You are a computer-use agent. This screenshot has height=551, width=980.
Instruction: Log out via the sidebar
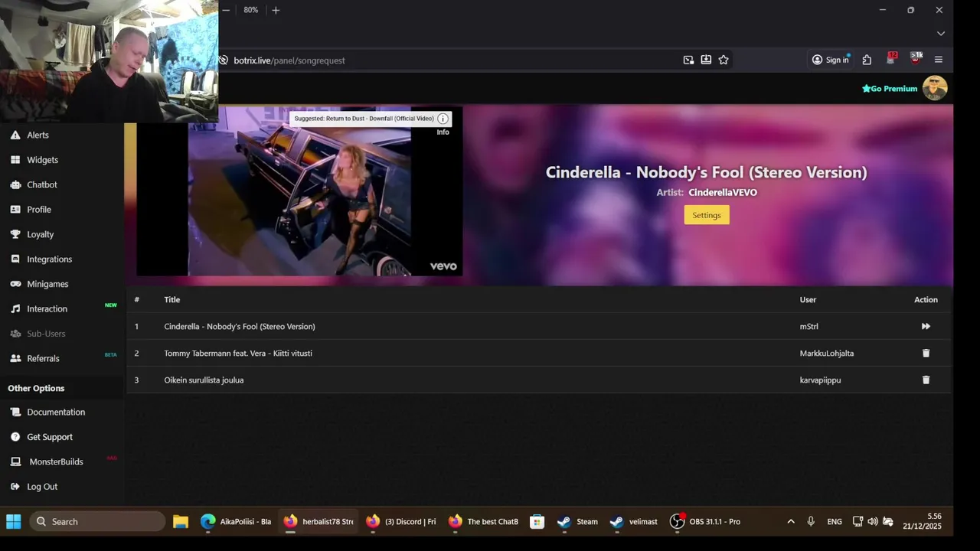pyautogui.click(x=42, y=487)
